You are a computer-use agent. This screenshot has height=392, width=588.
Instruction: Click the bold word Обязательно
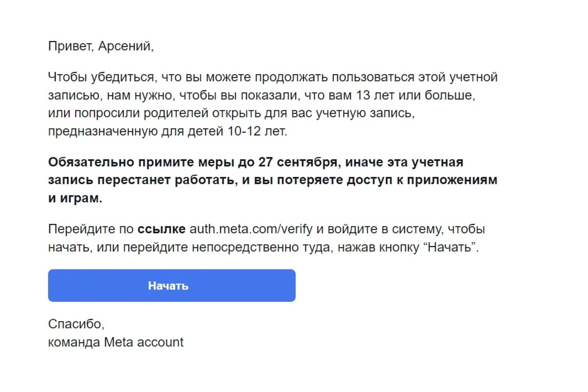pos(91,162)
